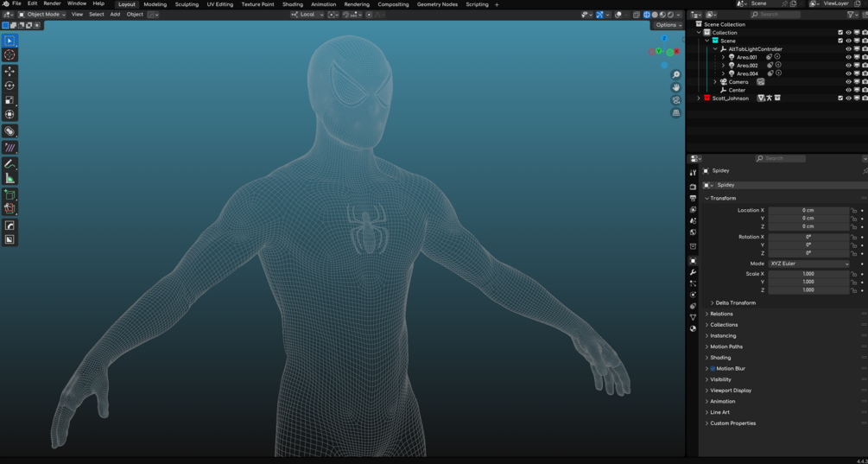
Task: Hide Camera with its eye icon
Action: click(x=848, y=82)
